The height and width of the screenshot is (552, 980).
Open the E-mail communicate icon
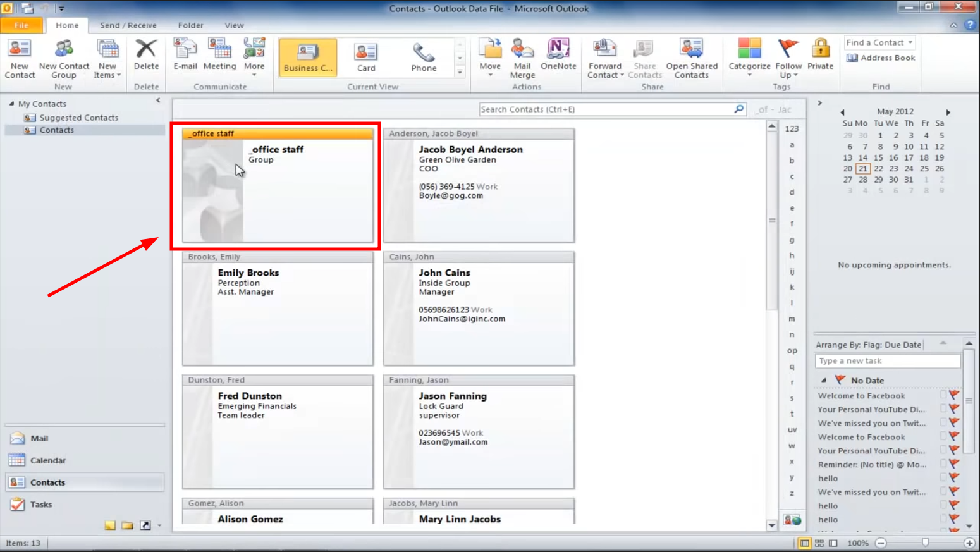185,58
